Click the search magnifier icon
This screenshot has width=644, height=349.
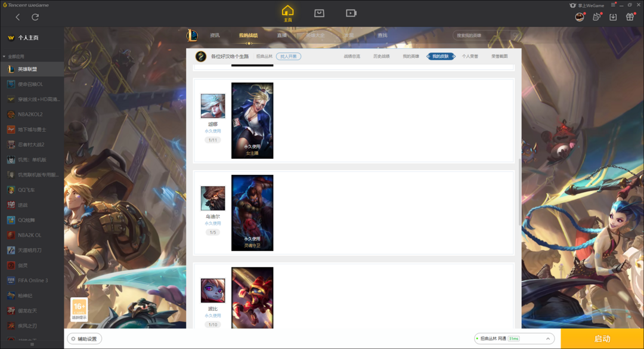515,35
